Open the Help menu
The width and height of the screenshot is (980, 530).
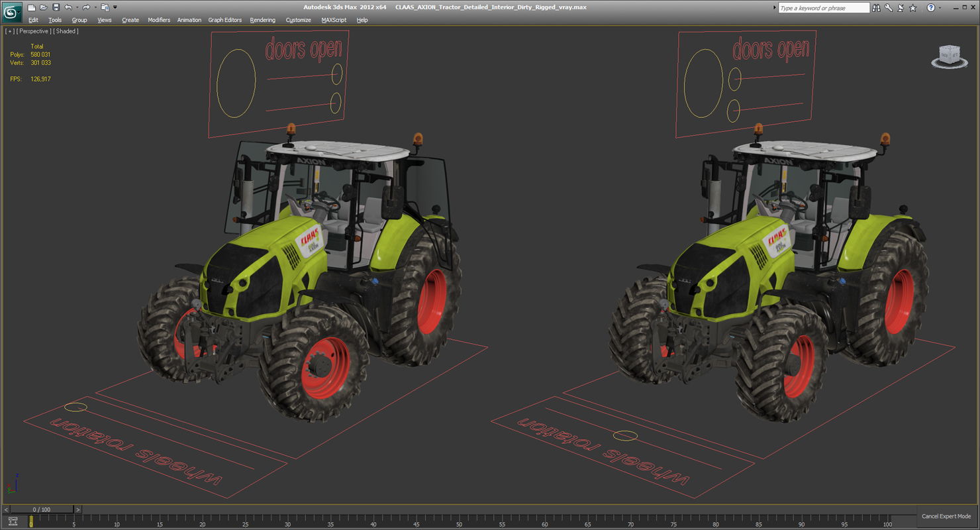[362, 20]
